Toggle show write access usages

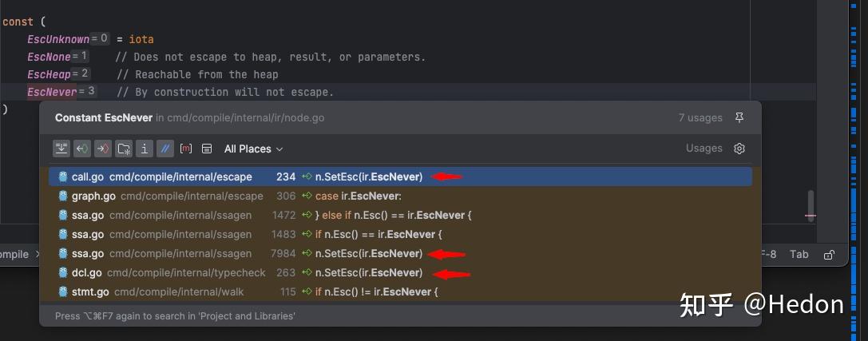[x=103, y=149]
